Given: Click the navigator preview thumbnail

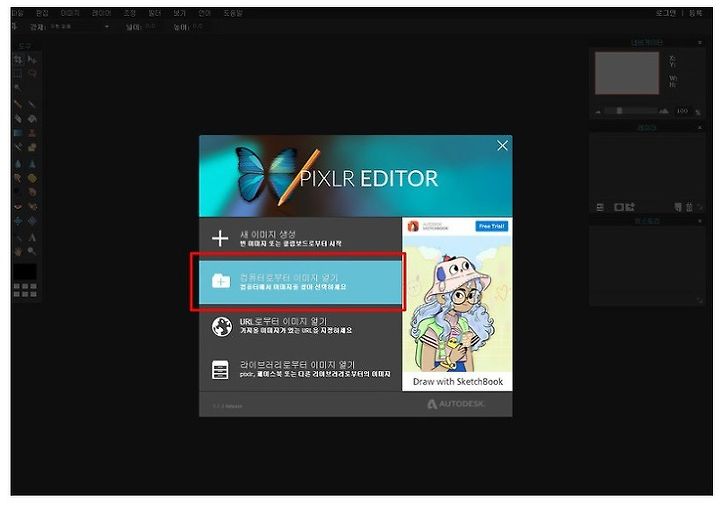Looking at the screenshot, I should 627,73.
